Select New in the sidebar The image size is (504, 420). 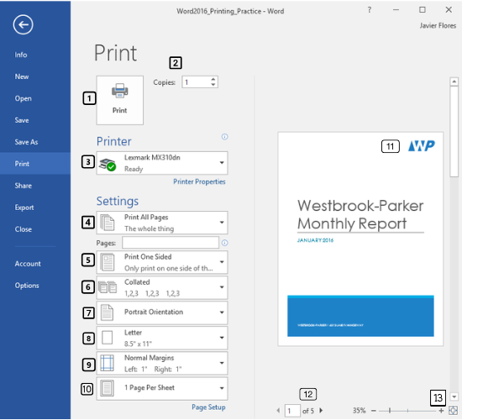click(35, 76)
